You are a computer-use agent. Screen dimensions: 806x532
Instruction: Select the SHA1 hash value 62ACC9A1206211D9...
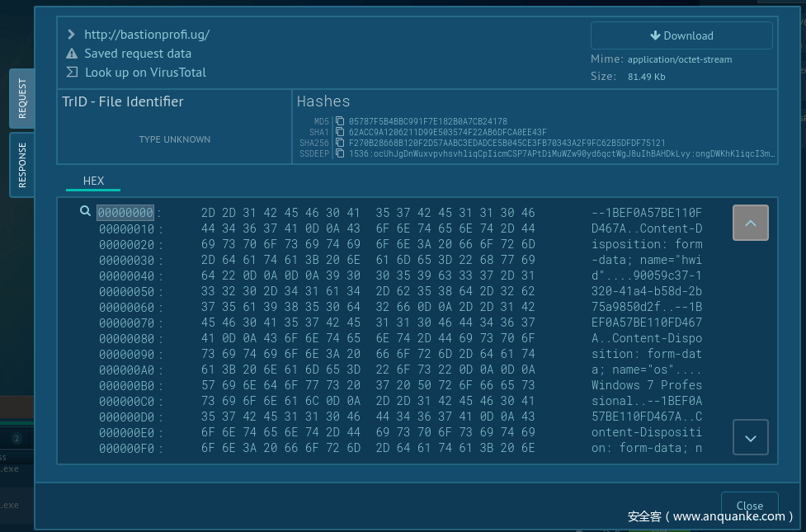click(447, 132)
